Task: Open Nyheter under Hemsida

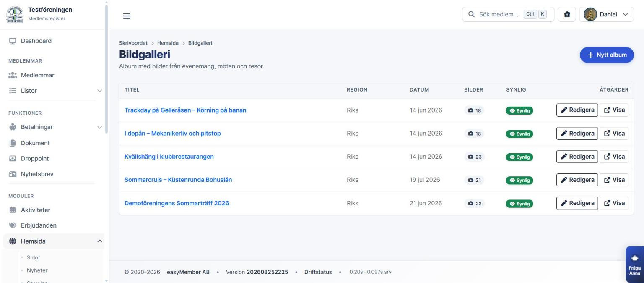Action: [37, 271]
